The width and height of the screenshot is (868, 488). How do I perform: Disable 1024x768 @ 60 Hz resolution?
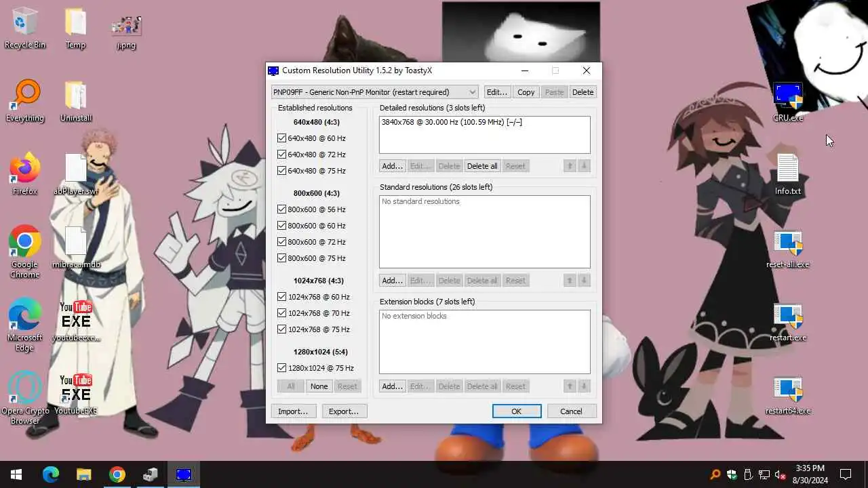pyautogui.click(x=281, y=297)
